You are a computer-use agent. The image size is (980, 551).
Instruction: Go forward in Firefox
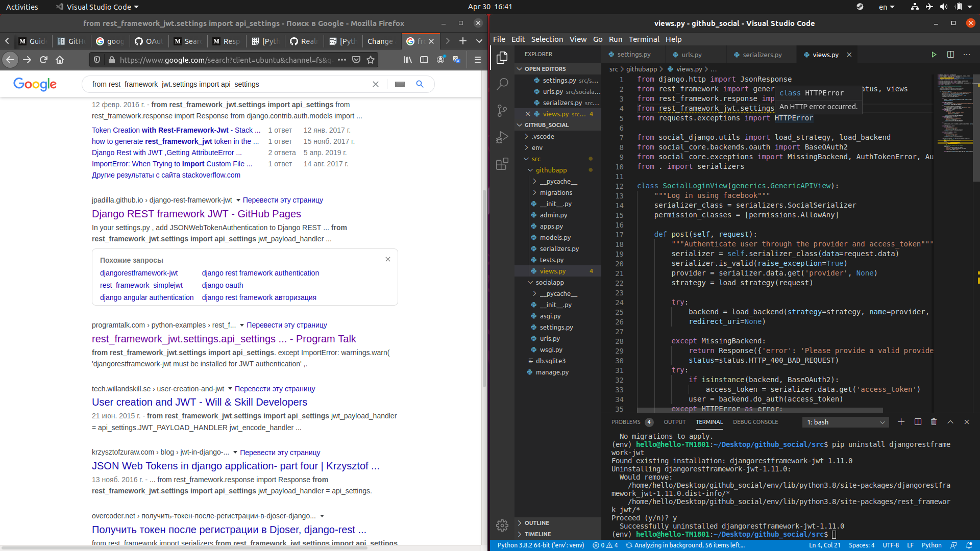pos(27,60)
